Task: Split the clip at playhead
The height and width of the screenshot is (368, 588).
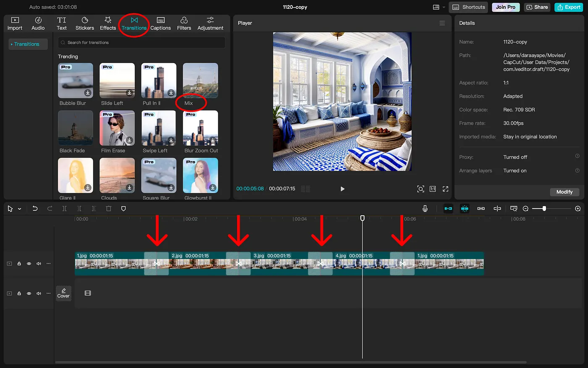Action: pyautogui.click(x=64, y=209)
